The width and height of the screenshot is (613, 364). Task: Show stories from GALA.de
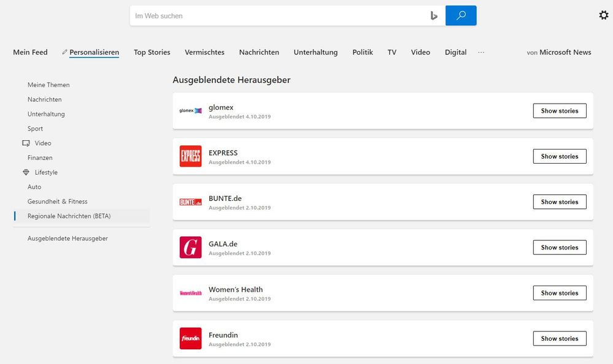[560, 247]
